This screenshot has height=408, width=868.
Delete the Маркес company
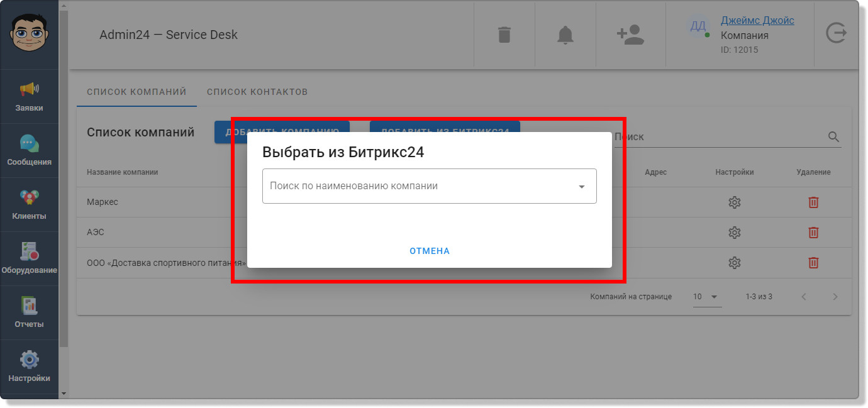(x=813, y=202)
